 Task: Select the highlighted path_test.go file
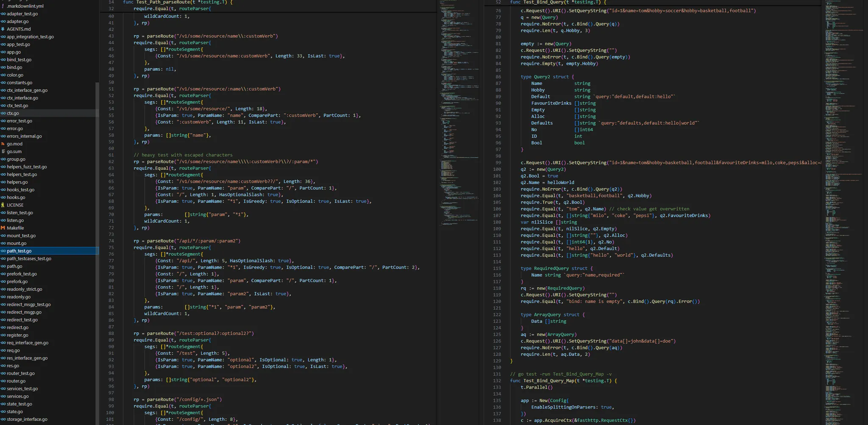[x=49, y=251]
